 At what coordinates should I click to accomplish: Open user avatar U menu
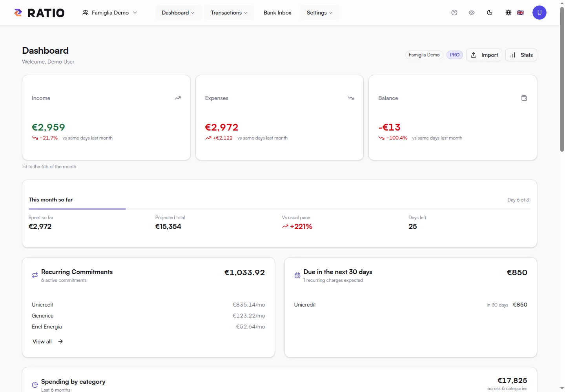pyautogui.click(x=539, y=13)
